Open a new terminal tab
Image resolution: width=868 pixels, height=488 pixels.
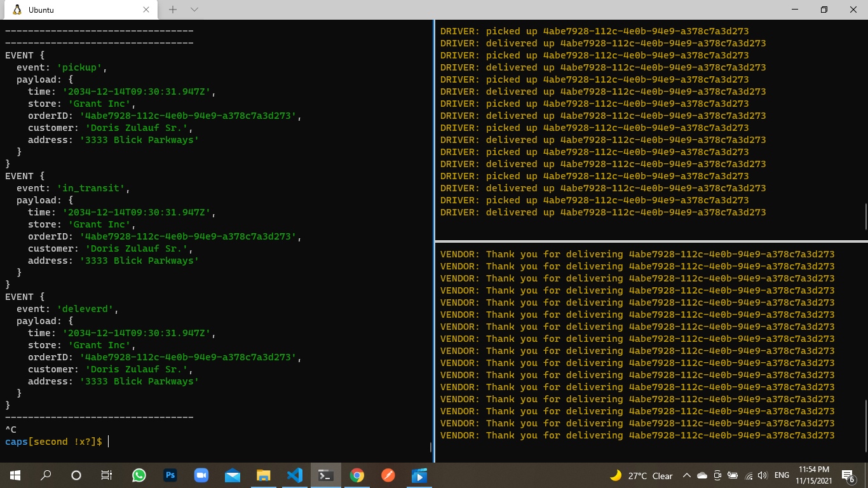(x=172, y=10)
